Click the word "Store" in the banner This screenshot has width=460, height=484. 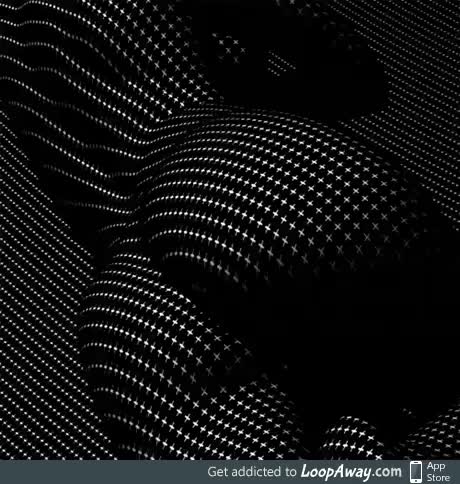click(x=438, y=477)
